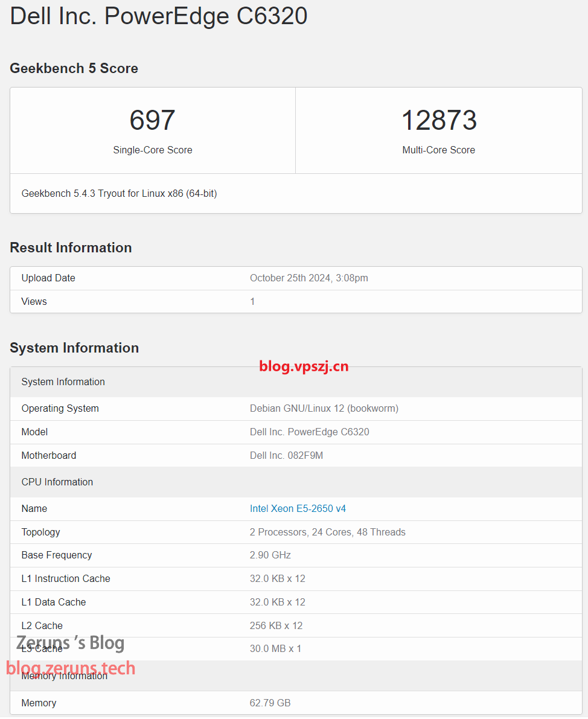Click the Views row label
Screen dimensions: 588x719
(34, 301)
